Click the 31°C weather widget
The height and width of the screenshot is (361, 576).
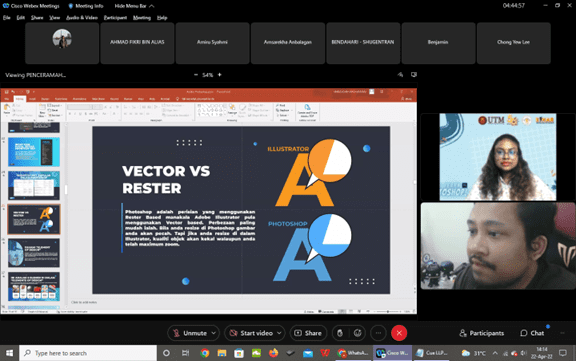[474, 353]
